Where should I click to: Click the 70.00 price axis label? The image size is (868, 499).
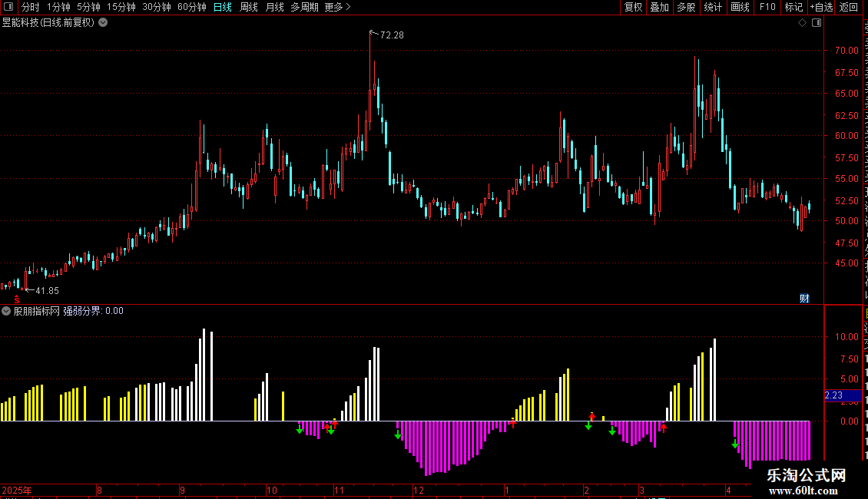tap(846, 51)
